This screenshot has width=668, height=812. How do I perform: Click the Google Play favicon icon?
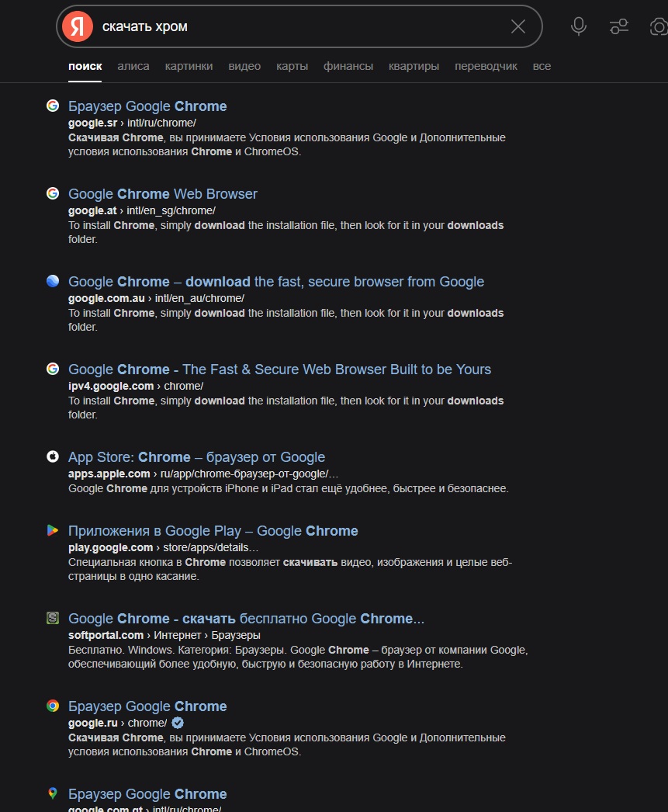(x=53, y=529)
